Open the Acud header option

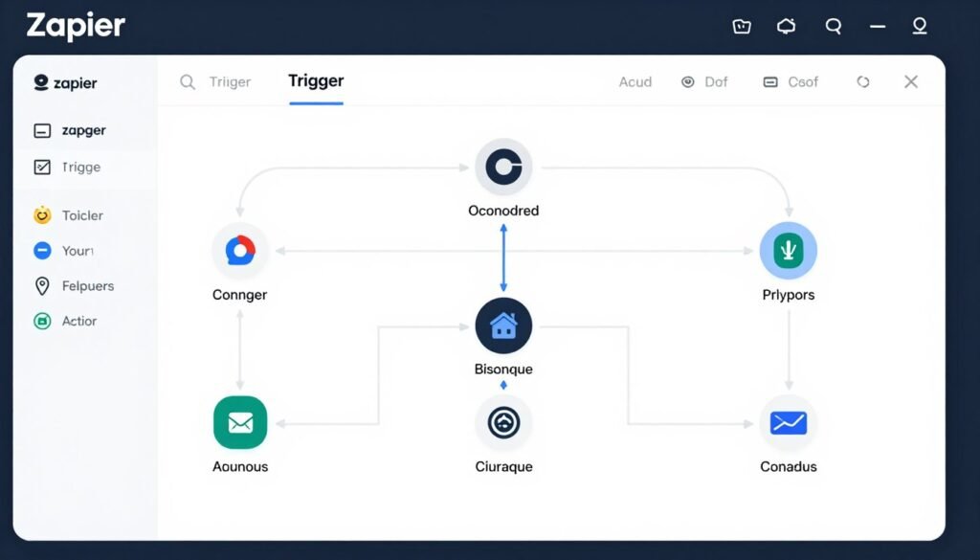click(635, 82)
